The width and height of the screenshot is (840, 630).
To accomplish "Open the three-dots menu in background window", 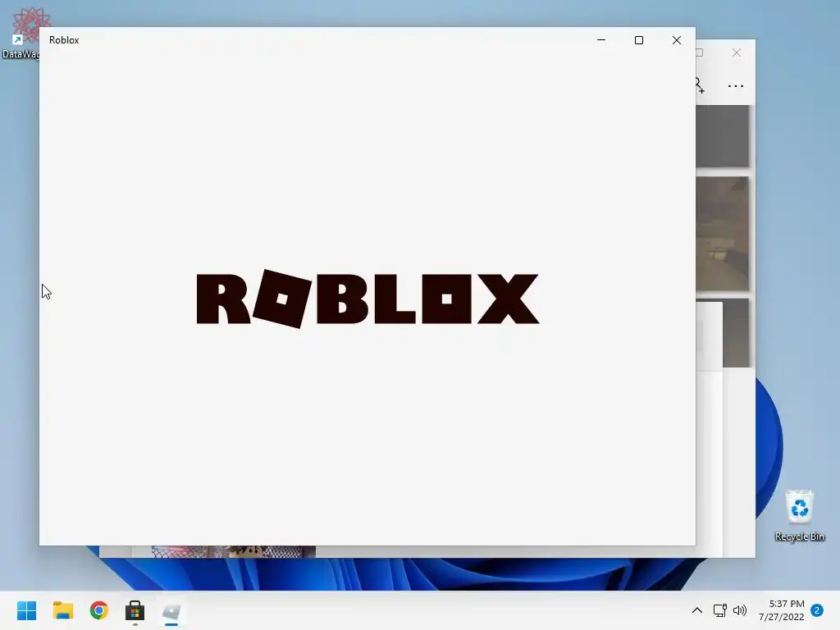I will [736, 85].
